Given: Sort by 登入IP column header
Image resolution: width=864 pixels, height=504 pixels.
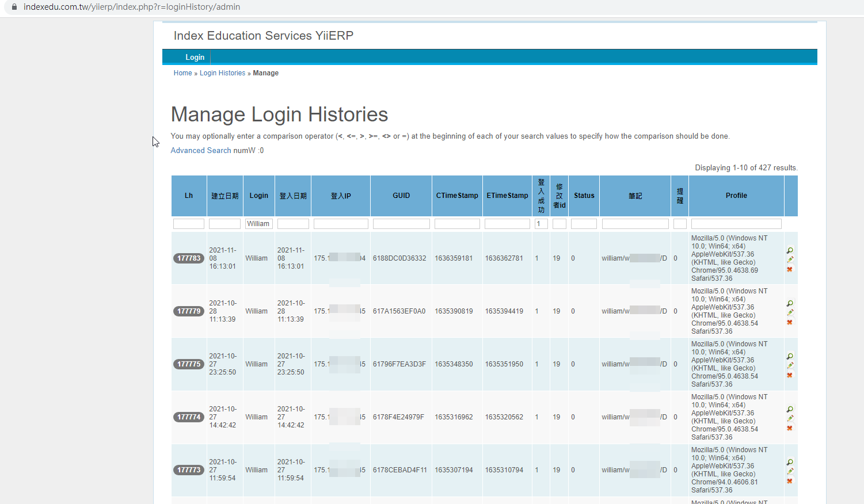Looking at the screenshot, I should (341, 196).
